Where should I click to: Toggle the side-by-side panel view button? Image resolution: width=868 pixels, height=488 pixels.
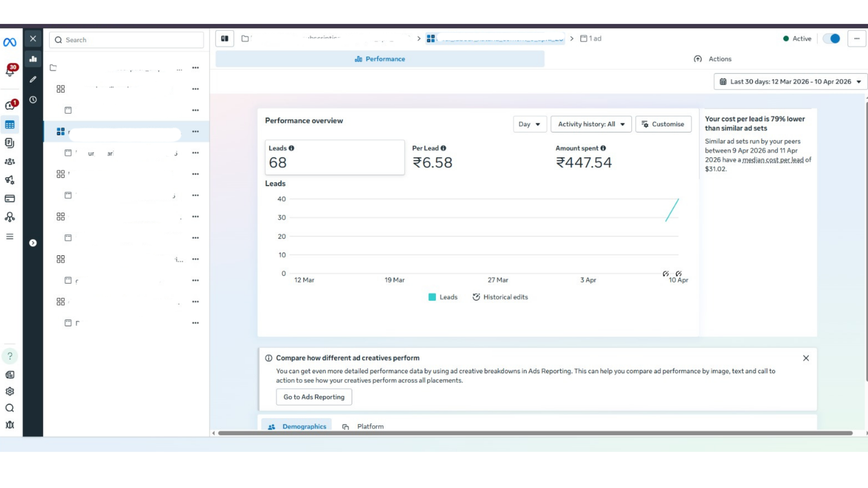[x=225, y=38]
